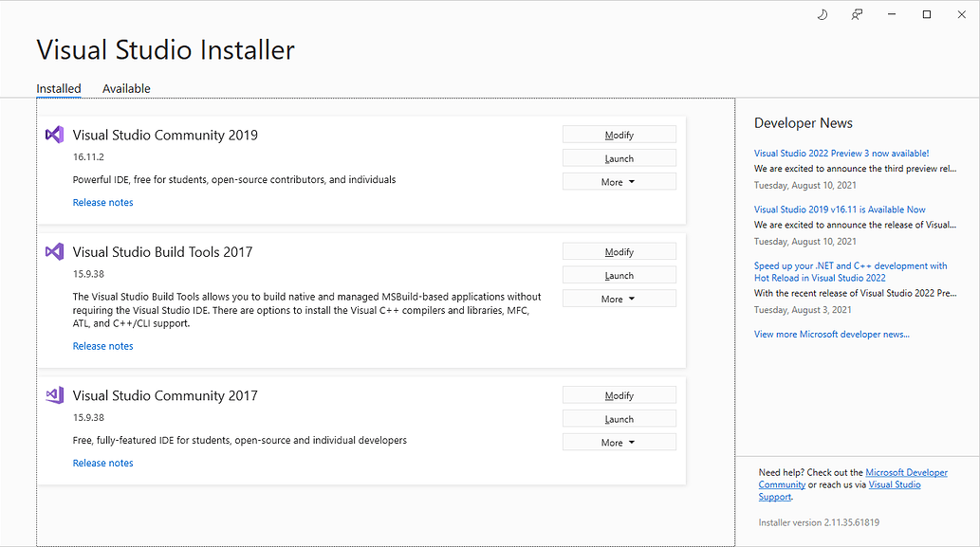Launch Visual Studio Community 2017
Screen dimensions: 980x547
click(619, 419)
